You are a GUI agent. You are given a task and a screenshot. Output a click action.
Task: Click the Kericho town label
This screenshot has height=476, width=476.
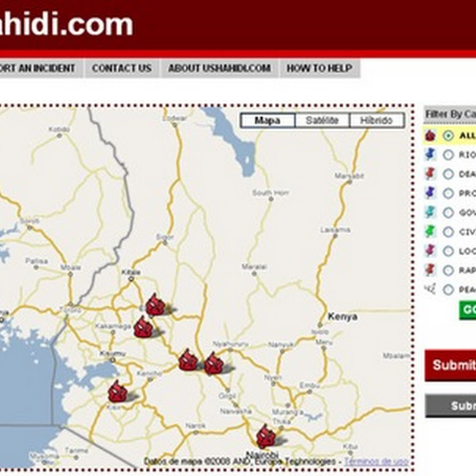click(149, 373)
